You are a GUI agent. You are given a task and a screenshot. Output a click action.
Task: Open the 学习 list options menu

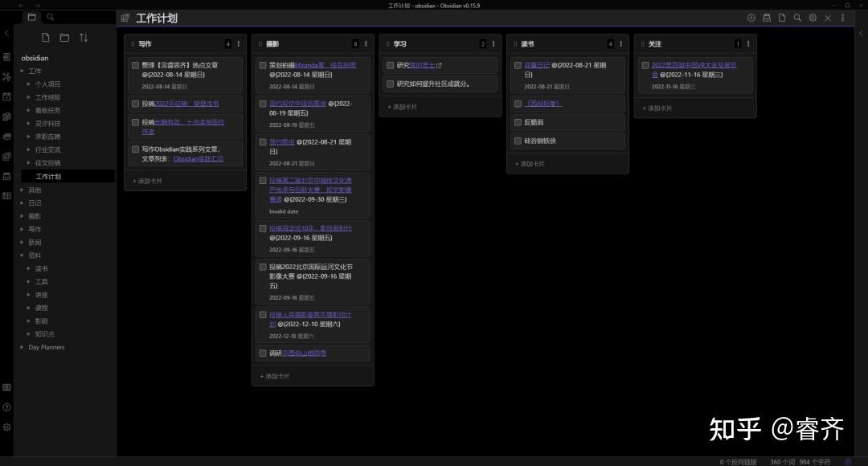point(493,43)
